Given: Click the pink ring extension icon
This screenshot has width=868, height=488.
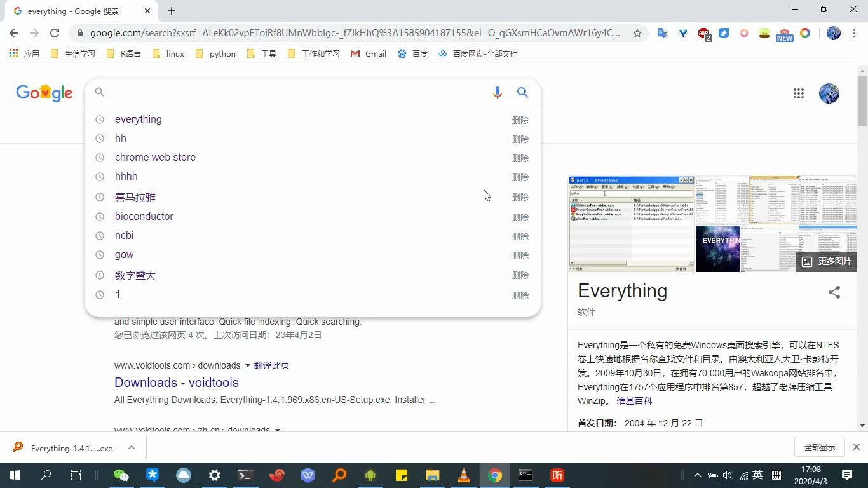Looking at the screenshot, I should pos(744,33).
